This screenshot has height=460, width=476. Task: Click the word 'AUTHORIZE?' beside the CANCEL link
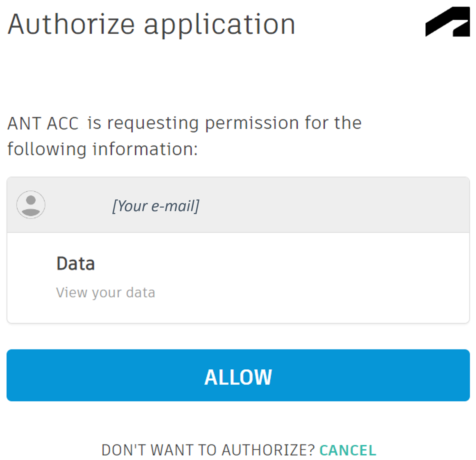[268, 450]
